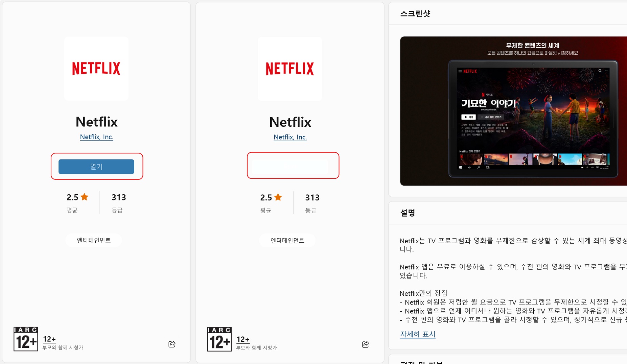The height and width of the screenshot is (364, 627).
Task: Click IARC 12+ rating badge in left card
Action: pyautogui.click(x=26, y=339)
